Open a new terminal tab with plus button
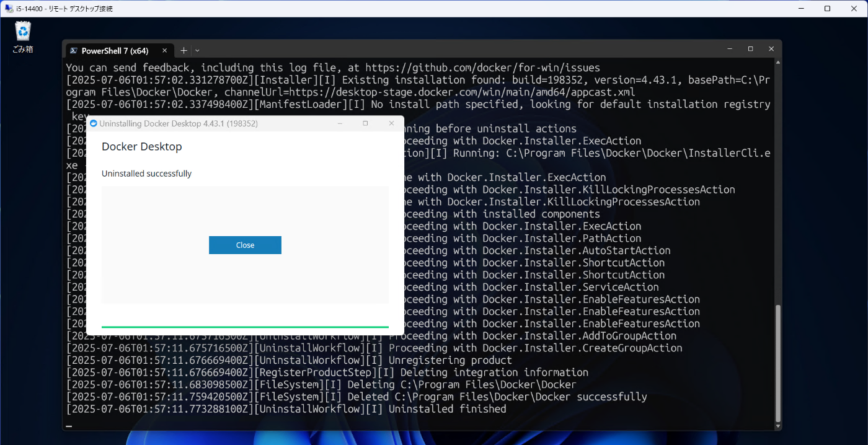Screen dimensions: 868x445 (184, 50)
